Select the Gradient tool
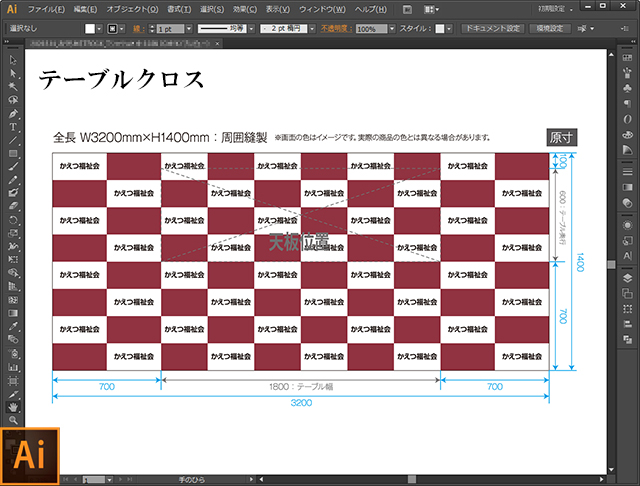Screen dimensions: 640x486 click(x=13, y=313)
